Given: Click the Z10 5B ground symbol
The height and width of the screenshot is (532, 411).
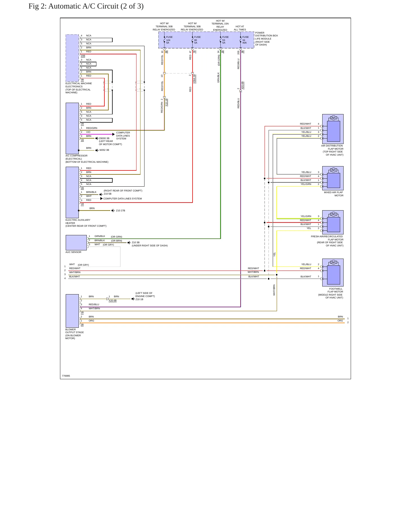Looking at the screenshot, I should click(x=101, y=195).
